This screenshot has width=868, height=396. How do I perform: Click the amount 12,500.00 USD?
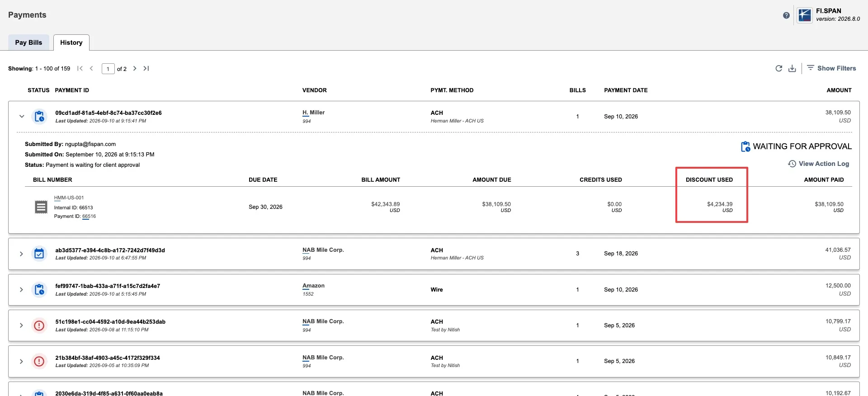click(838, 289)
